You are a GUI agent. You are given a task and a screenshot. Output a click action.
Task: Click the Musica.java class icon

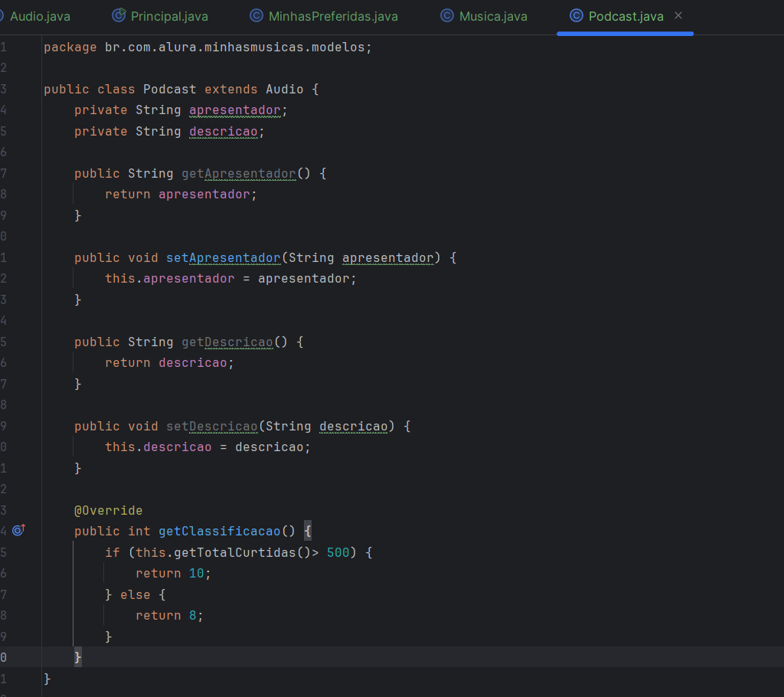pyautogui.click(x=447, y=16)
